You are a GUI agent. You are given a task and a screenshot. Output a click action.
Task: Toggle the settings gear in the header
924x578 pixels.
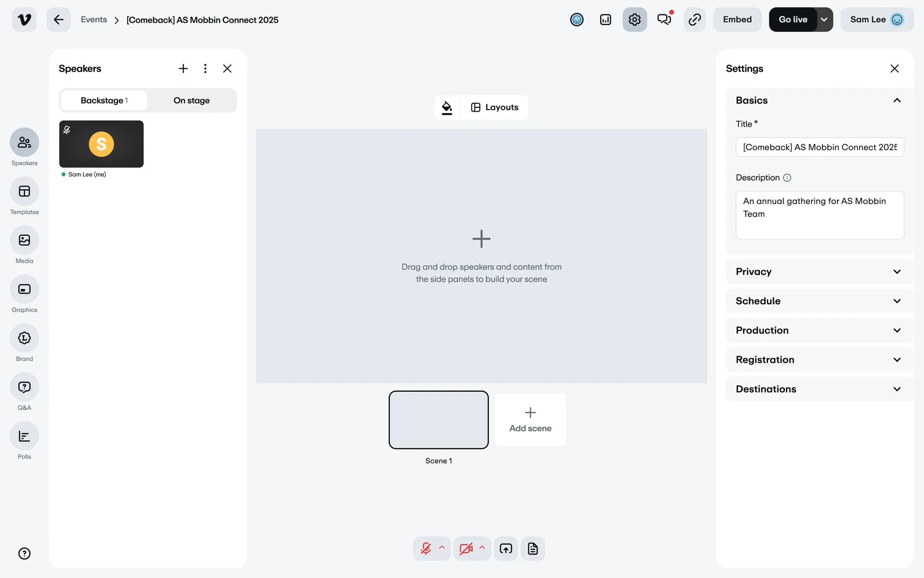634,20
